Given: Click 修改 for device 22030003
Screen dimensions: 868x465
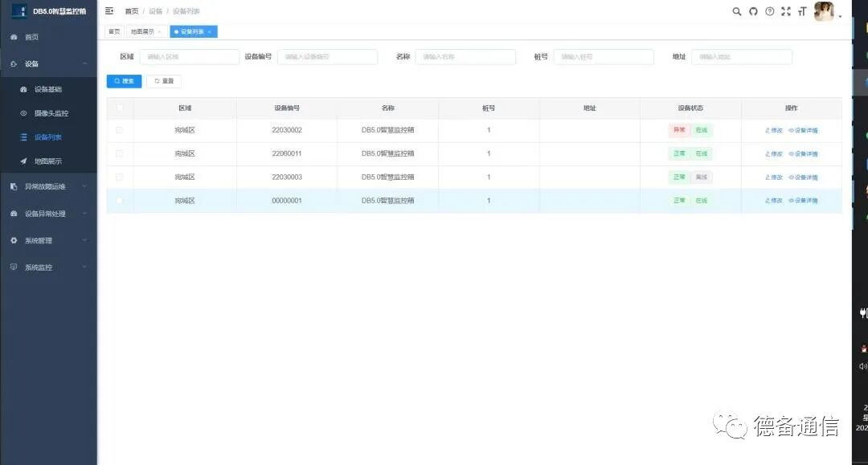Looking at the screenshot, I should click(x=774, y=177).
